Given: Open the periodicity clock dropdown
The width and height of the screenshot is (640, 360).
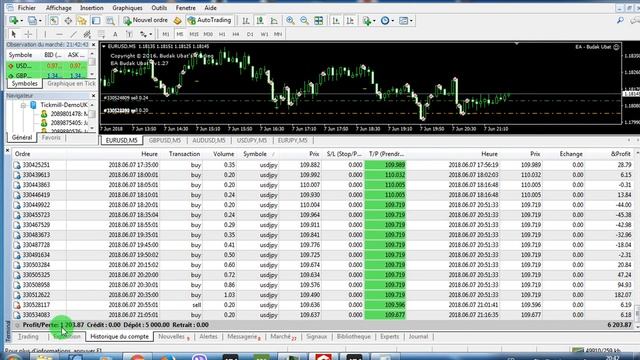Looking at the screenshot, I should (x=387, y=20).
